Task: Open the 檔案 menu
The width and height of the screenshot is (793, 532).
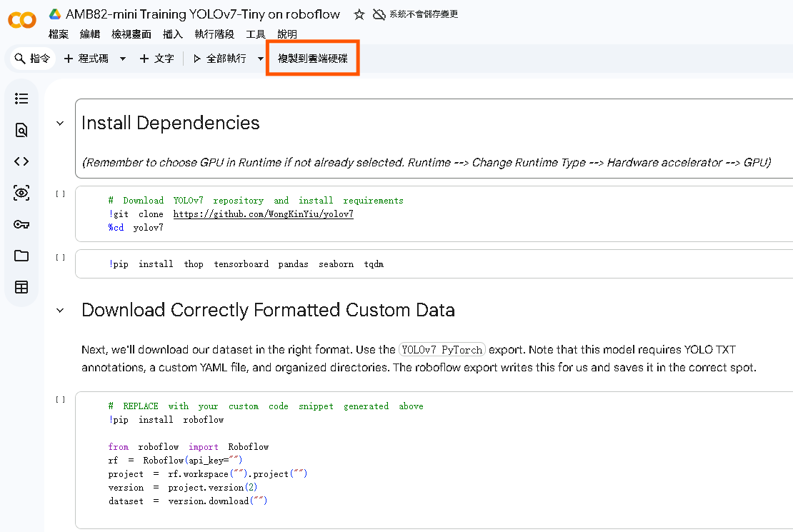Action: pyautogui.click(x=59, y=34)
